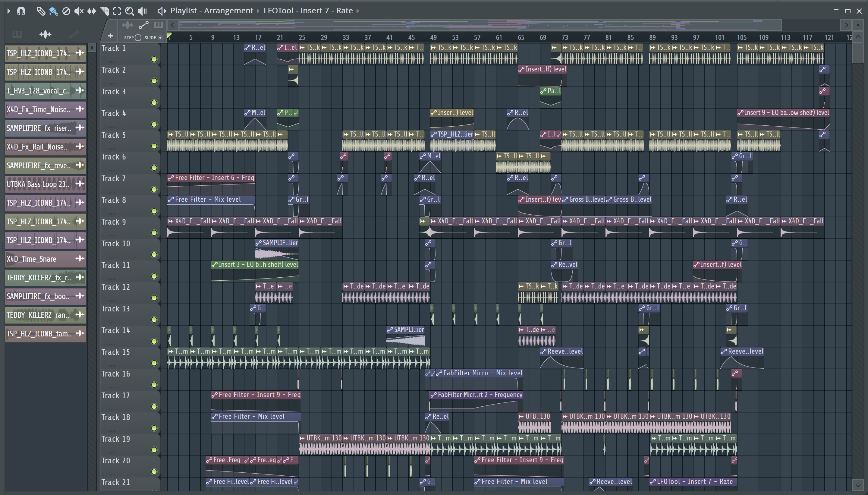Click the timeline scroll-left arrow
Viewport: 868px width, 495px height.
pyautogui.click(x=173, y=25)
